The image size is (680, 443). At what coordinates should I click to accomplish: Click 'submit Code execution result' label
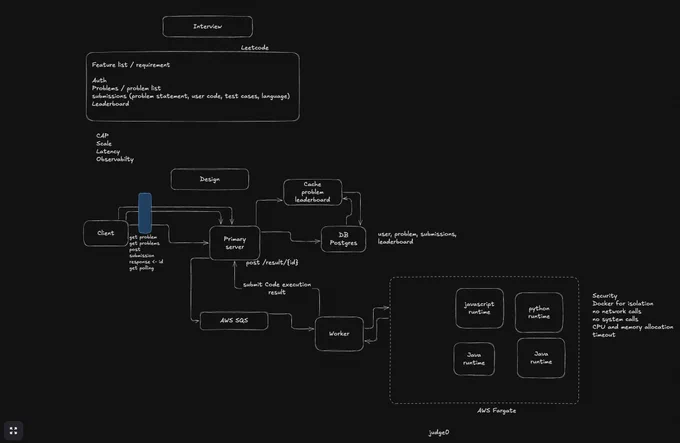(x=277, y=288)
